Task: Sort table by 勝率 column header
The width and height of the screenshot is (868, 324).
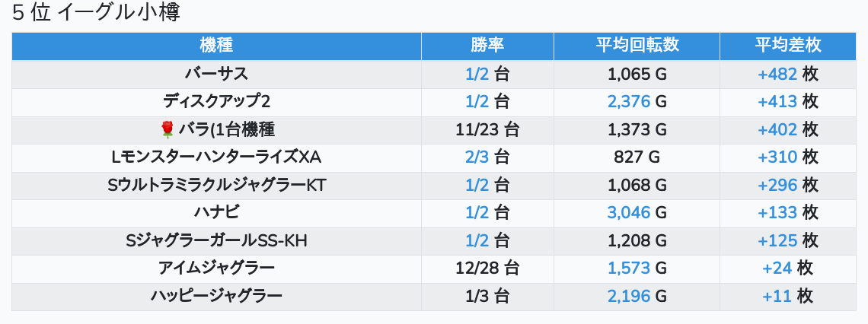Action: click(x=488, y=46)
